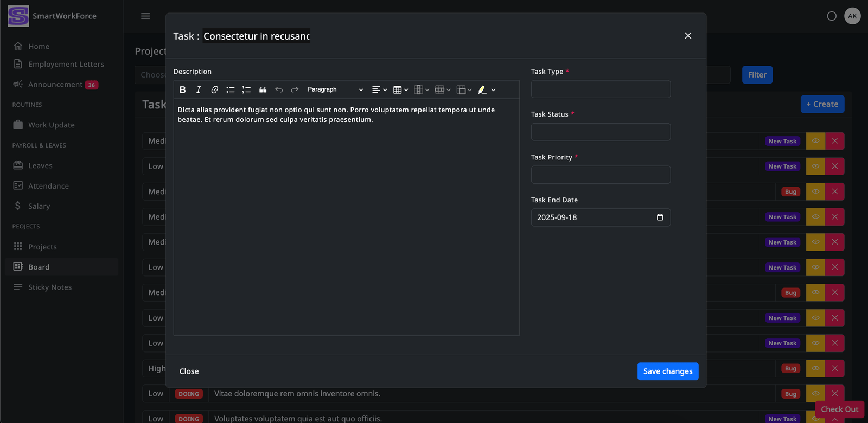
Task: Open the calendar picker for Task End Date
Action: tap(660, 217)
